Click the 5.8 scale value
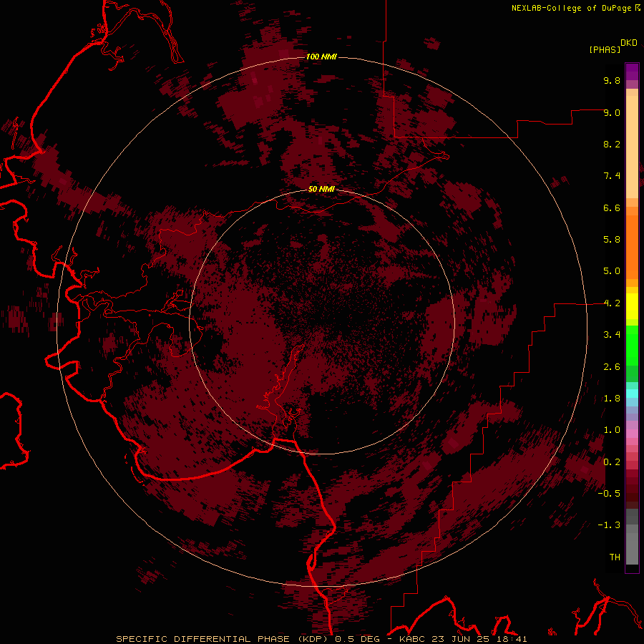This screenshot has width=644, height=644. (612, 240)
